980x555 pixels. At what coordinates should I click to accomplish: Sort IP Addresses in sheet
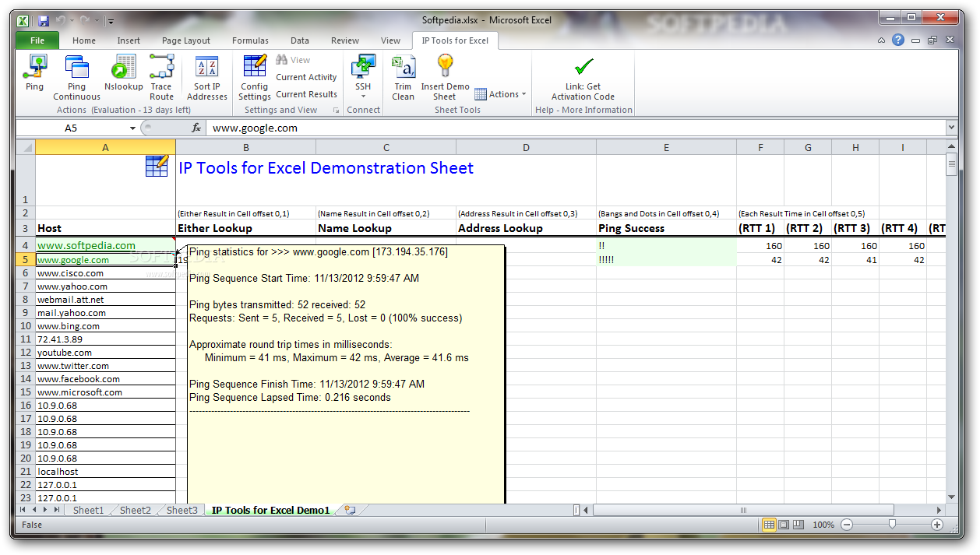(x=206, y=78)
